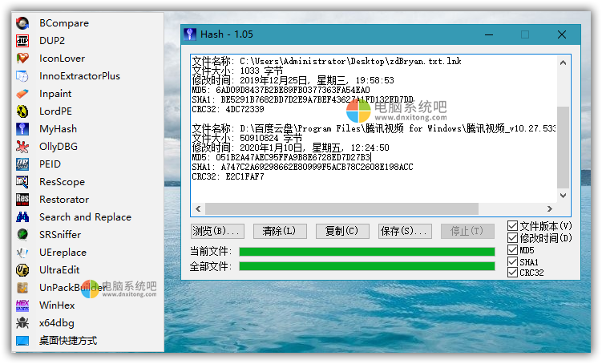Click the 清除(L) clear button
The height and width of the screenshot is (364, 602).
280,231
